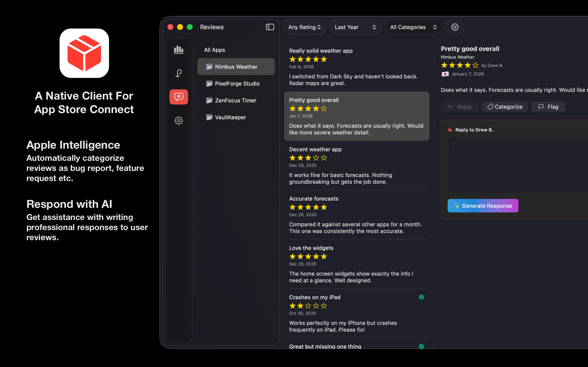This screenshot has height=367, width=588.
Task: Click the green check on Crashes on my iPad
Action: [x=421, y=297]
